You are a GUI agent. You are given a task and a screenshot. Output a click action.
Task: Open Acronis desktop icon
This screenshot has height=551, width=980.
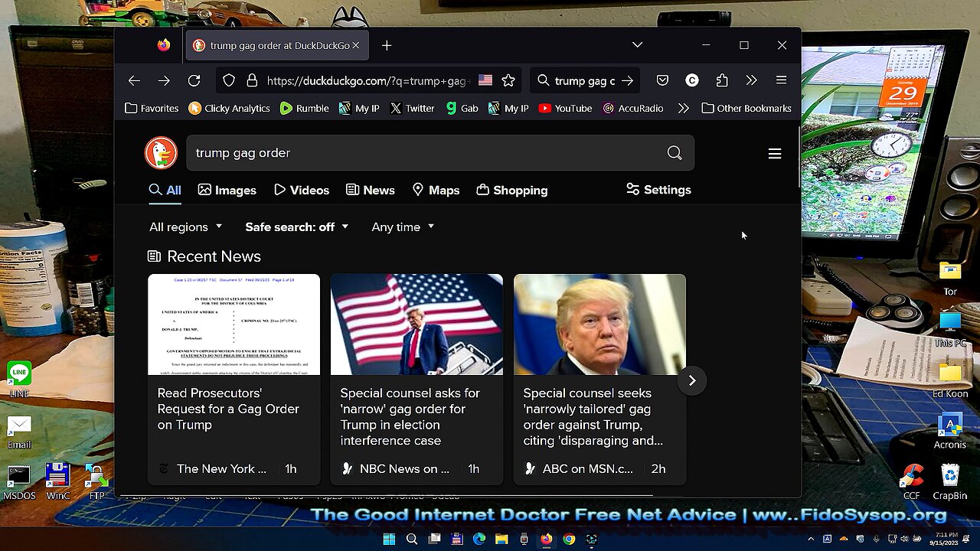point(950,431)
